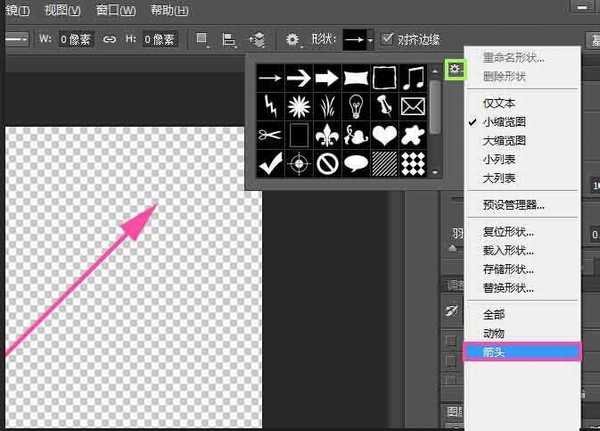This screenshot has width=600, height=431.
Task: Choose the lightning bolt shape
Action: tap(270, 106)
